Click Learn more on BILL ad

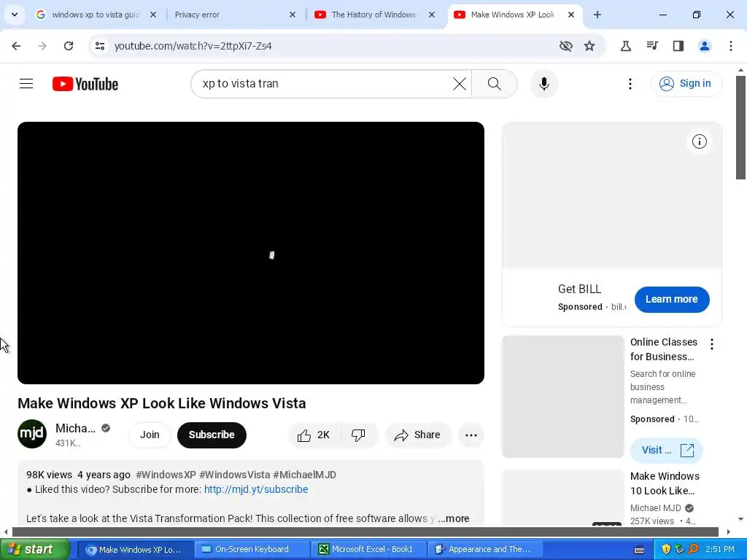coord(671,300)
